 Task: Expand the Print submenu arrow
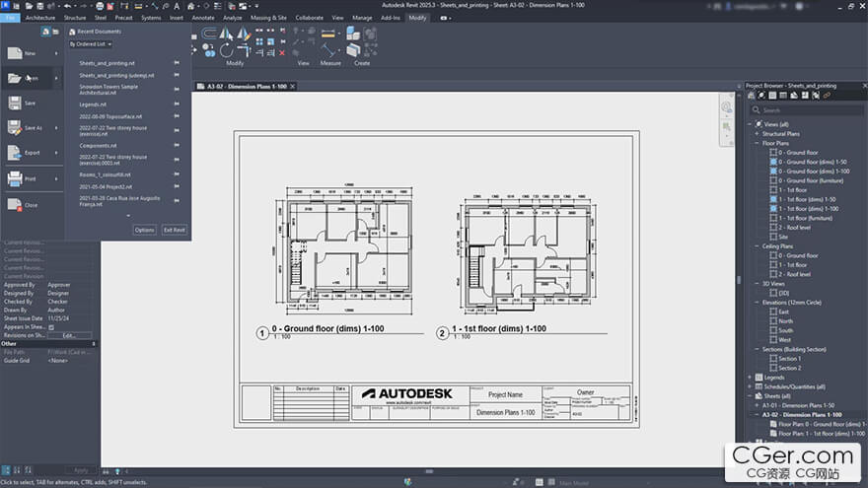coord(56,178)
